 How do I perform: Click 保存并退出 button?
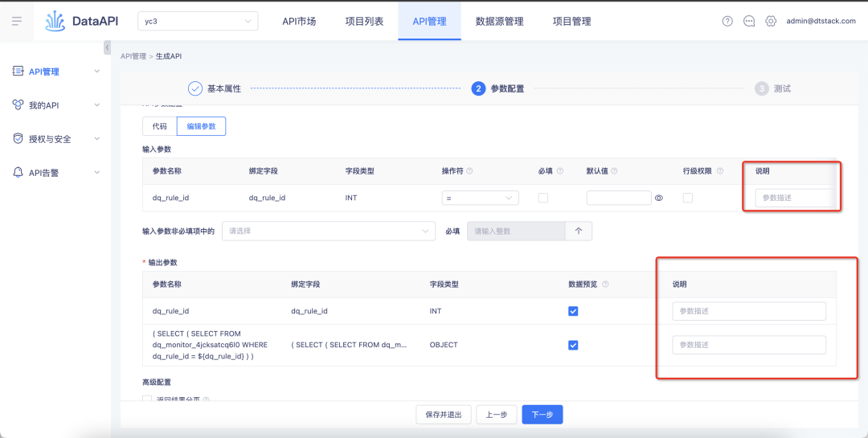(444, 414)
